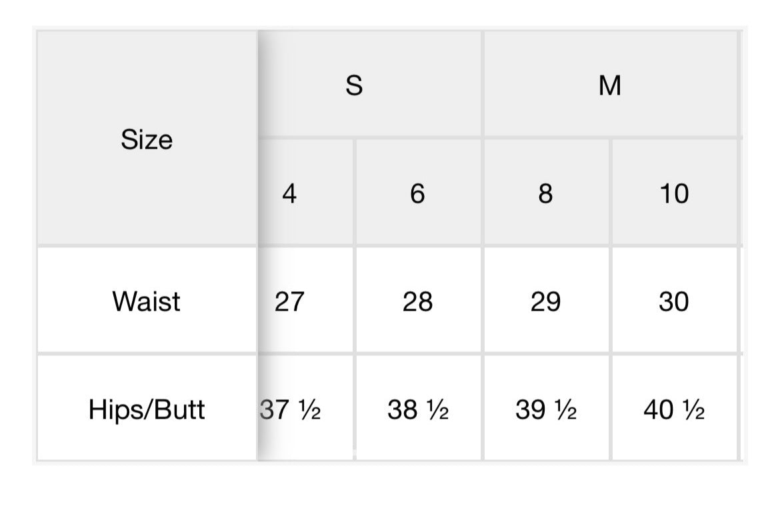Click the hips value 37 ½
This screenshot has height=532, width=780.
291,409
